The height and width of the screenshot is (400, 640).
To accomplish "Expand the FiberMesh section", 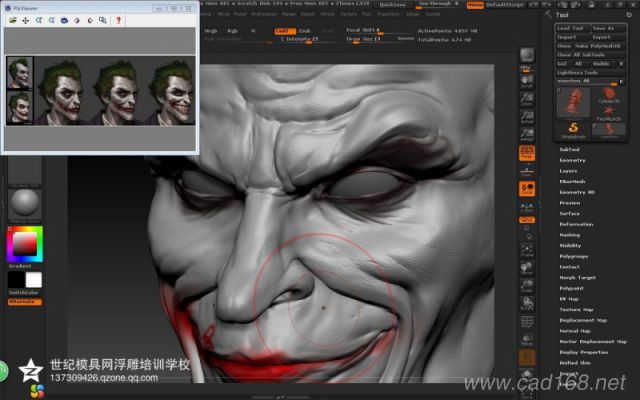I will pyautogui.click(x=572, y=181).
